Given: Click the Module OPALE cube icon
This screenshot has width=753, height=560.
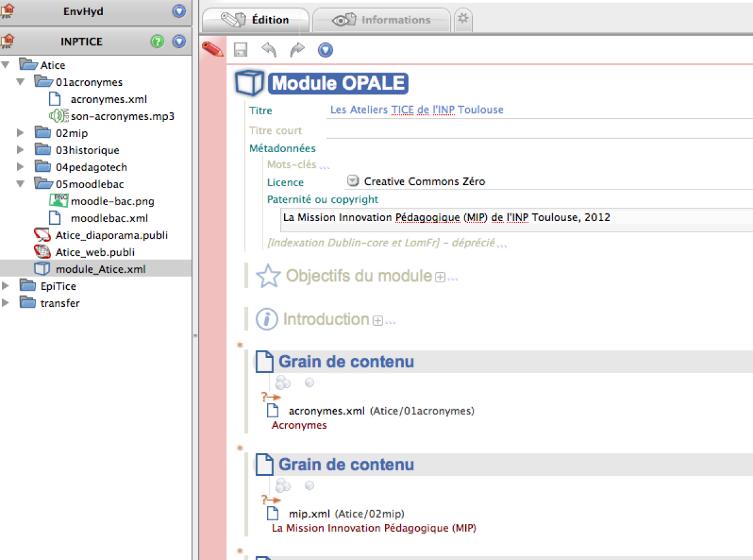Looking at the screenshot, I should [249, 83].
